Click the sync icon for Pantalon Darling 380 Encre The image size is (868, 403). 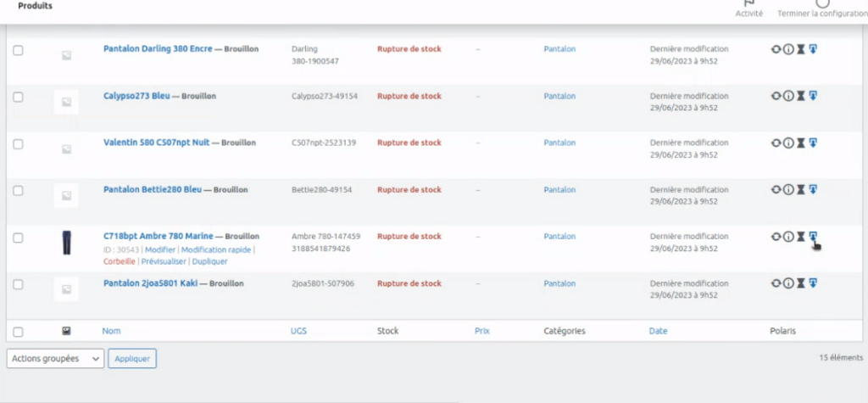[x=776, y=49]
